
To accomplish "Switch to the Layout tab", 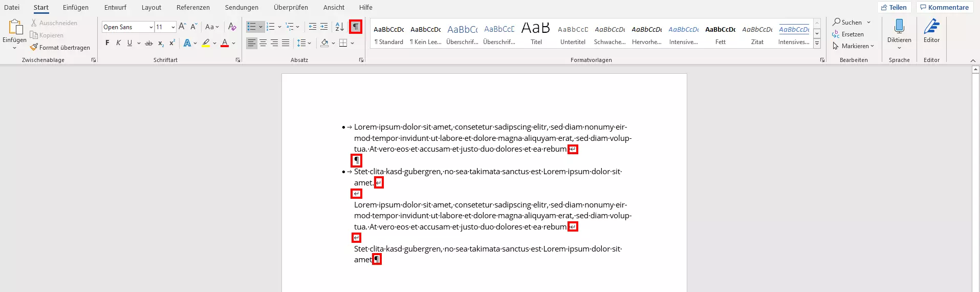I will (x=151, y=7).
